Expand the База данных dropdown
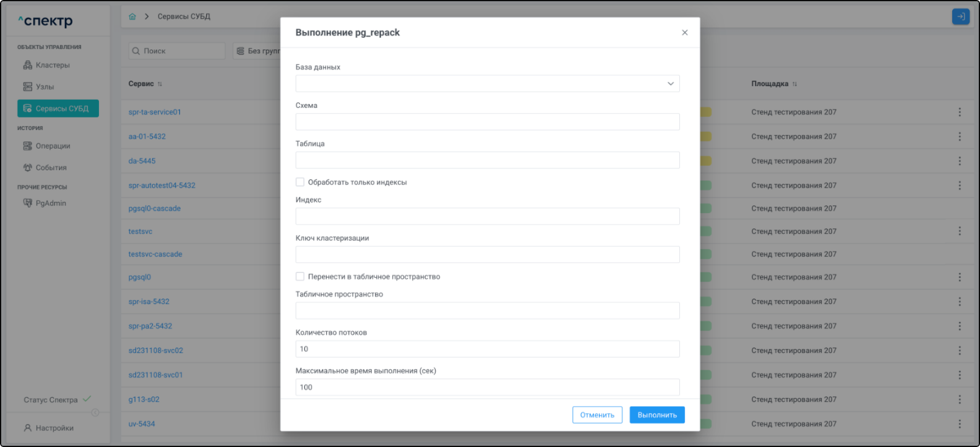 (670, 84)
